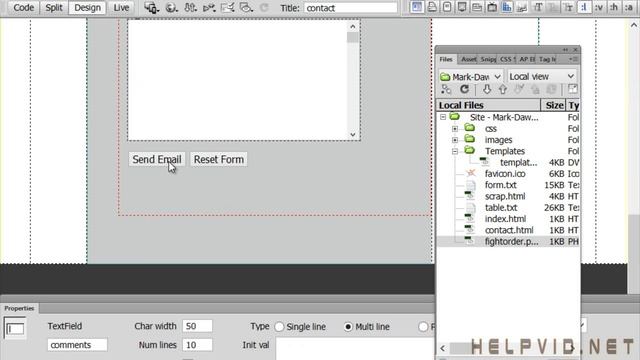Open the Multiscreen preview icon
The image size is (640, 360).
151,8
